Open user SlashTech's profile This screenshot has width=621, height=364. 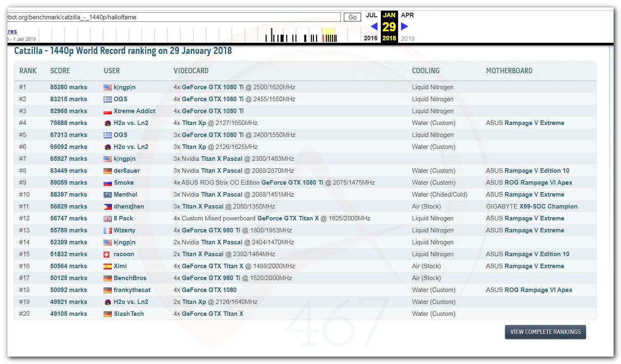click(x=129, y=314)
